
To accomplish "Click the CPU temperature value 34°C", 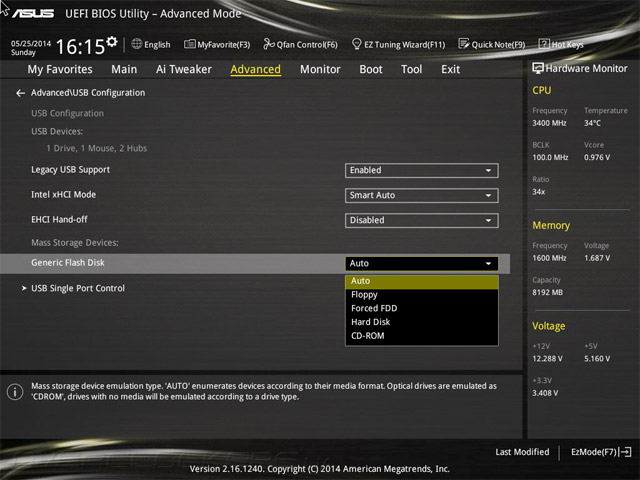I will (x=592, y=123).
